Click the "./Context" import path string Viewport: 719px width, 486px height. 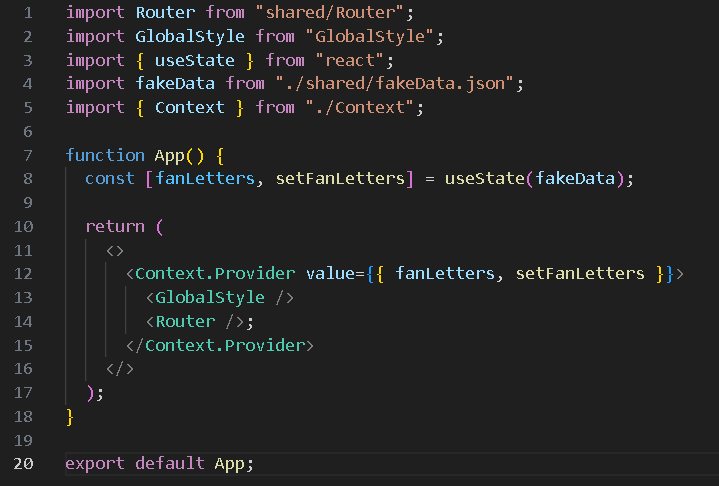(x=360, y=108)
